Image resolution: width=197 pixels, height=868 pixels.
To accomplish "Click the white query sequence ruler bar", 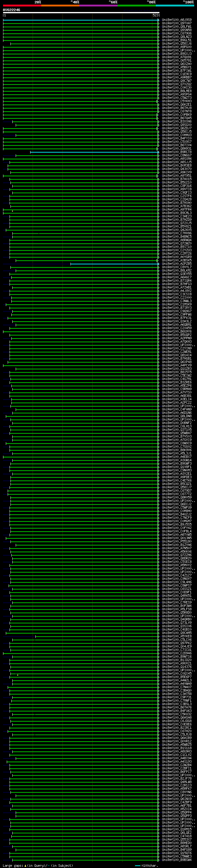I will pyautogui.click(x=81, y=13).
